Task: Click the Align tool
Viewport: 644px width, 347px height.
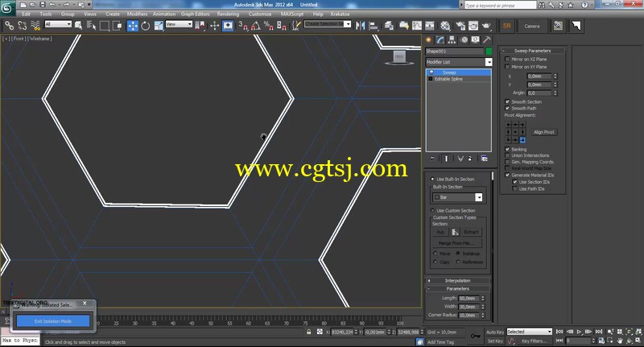Action: [374, 26]
